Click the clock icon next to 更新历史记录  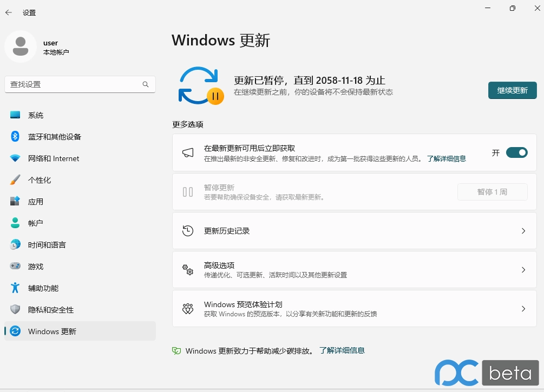[x=188, y=230]
